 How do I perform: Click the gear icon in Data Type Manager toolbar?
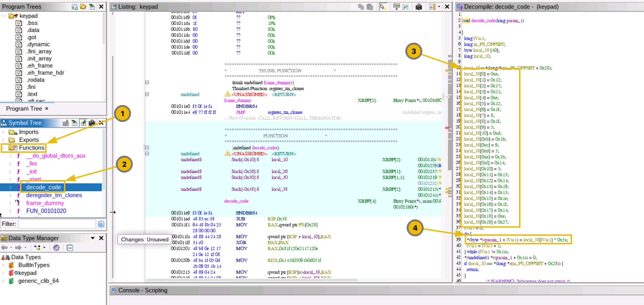click(56, 248)
